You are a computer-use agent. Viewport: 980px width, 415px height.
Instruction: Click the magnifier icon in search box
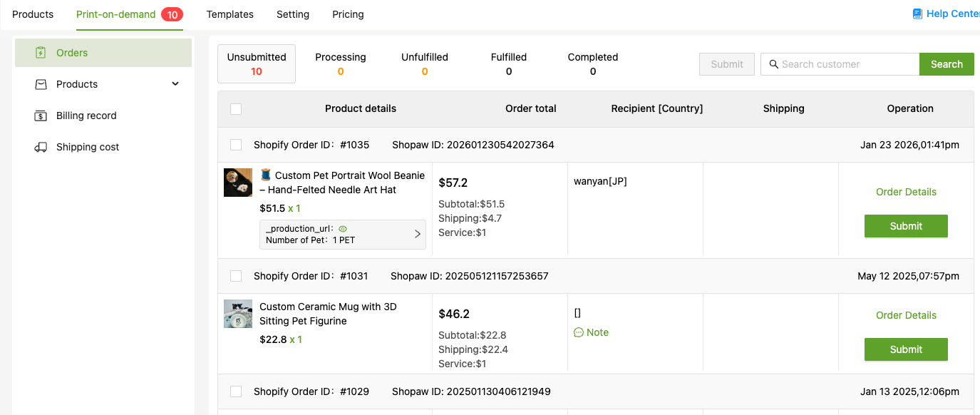click(773, 64)
